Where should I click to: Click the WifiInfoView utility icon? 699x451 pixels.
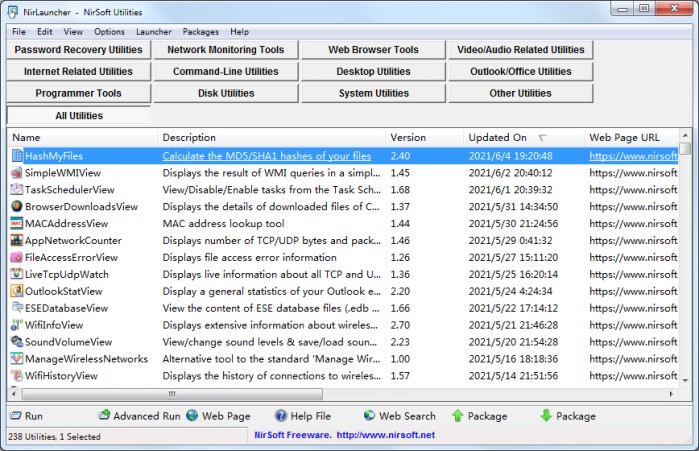pos(17,325)
